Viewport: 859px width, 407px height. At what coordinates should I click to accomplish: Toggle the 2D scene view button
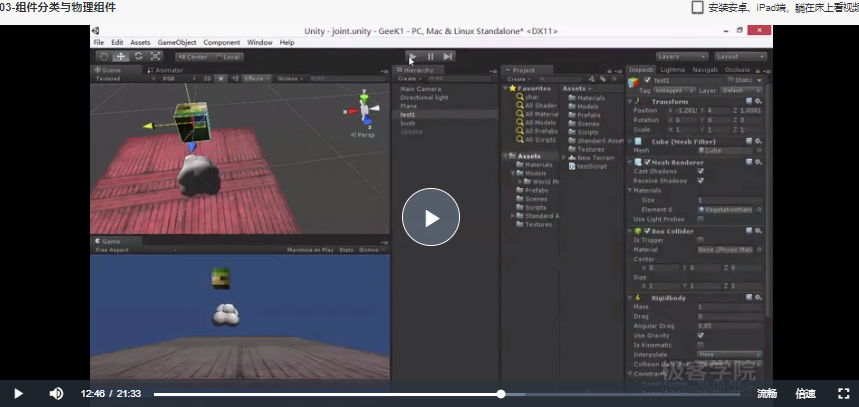(208, 78)
